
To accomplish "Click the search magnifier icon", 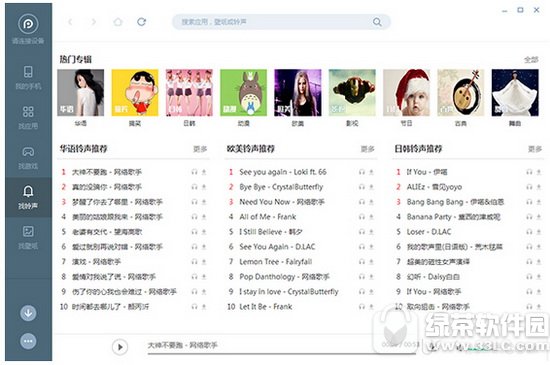I will pos(377,22).
